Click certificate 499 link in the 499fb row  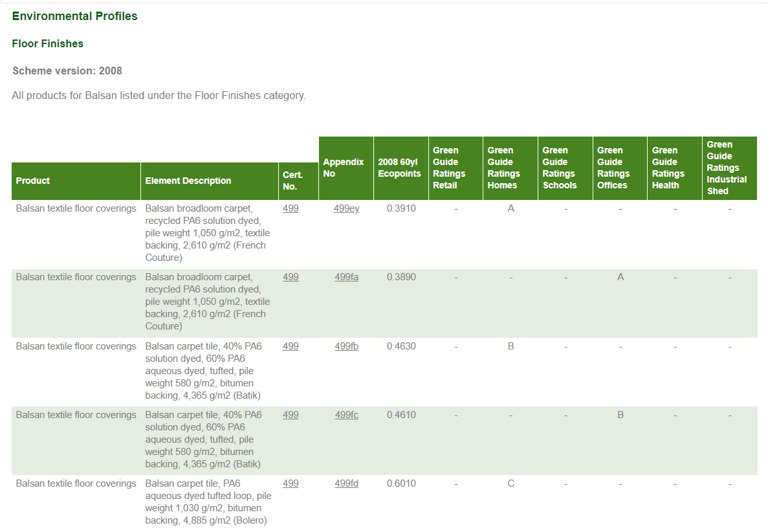point(291,346)
